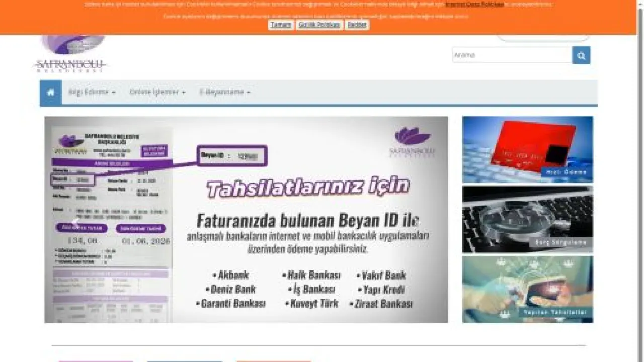Open the Hızlı Ödeme card thumbnail
Image resolution: width=644 pixels, height=362 pixels.
click(527, 149)
